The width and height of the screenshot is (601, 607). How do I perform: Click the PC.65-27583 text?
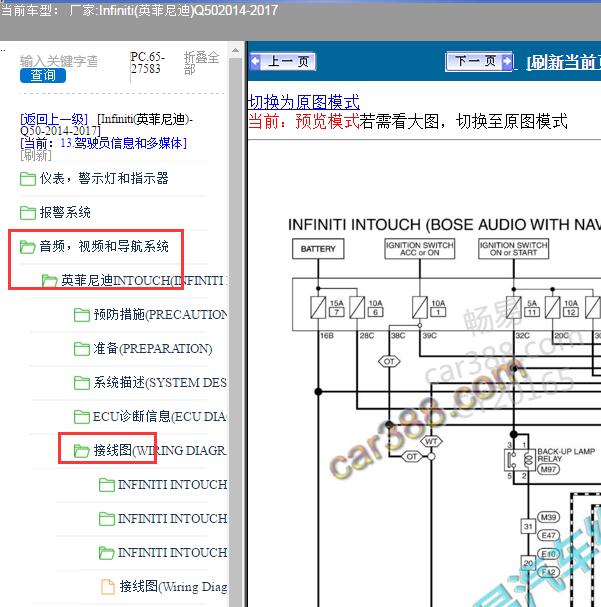click(147, 63)
